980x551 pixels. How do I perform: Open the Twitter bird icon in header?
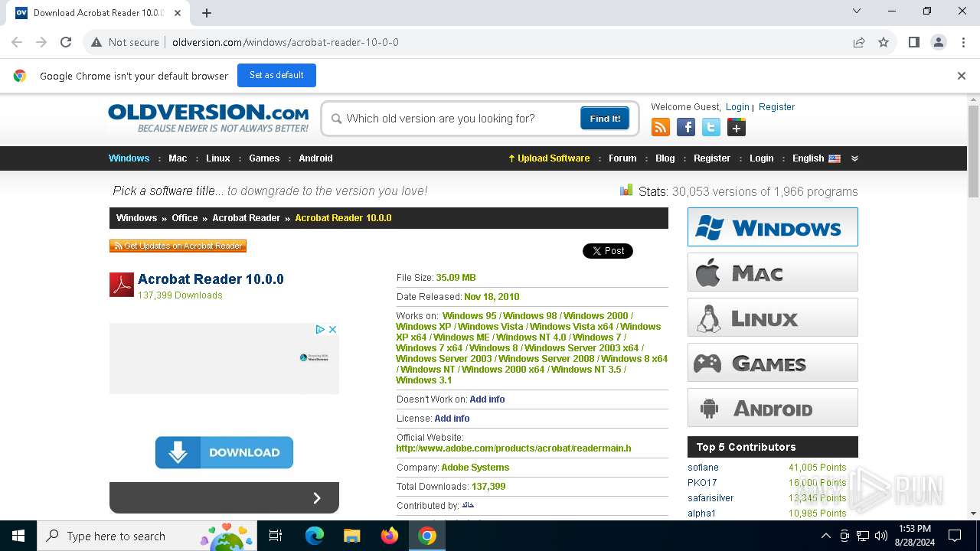[x=711, y=127]
